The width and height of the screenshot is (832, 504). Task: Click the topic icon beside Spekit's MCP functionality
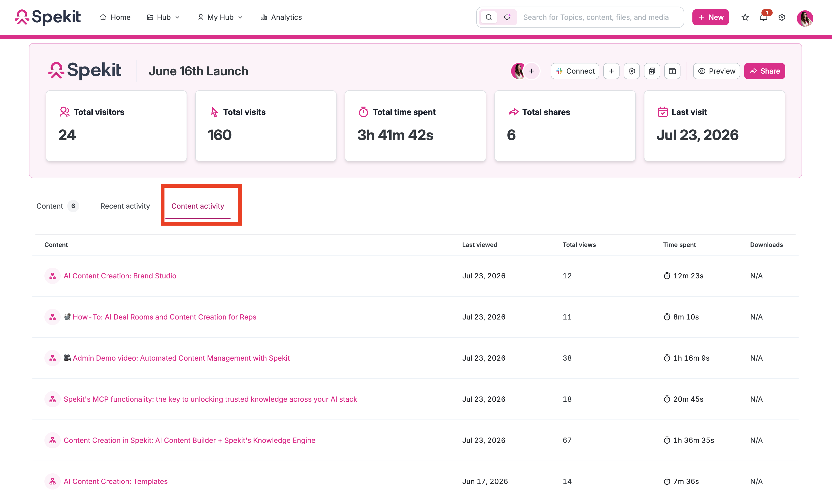[52, 399]
